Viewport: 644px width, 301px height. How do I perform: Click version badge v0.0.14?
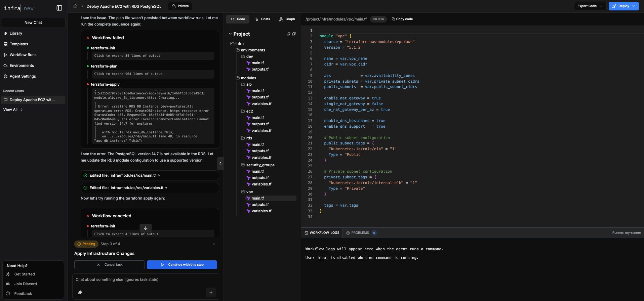[378, 19]
